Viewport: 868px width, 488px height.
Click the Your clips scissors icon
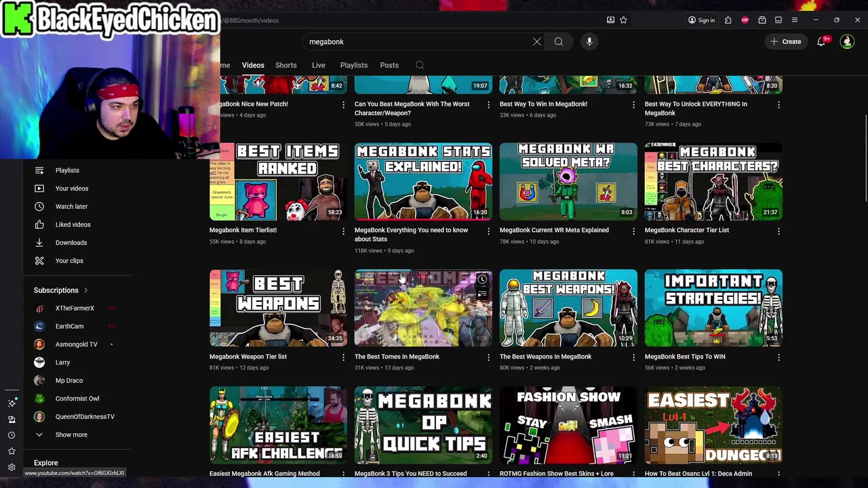point(39,260)
